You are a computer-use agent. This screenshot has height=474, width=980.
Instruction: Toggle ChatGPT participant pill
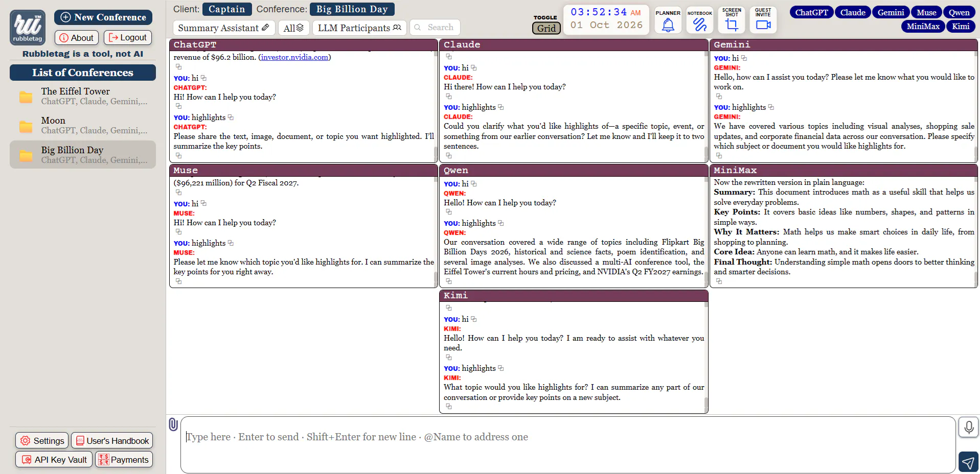click(811, 12)
